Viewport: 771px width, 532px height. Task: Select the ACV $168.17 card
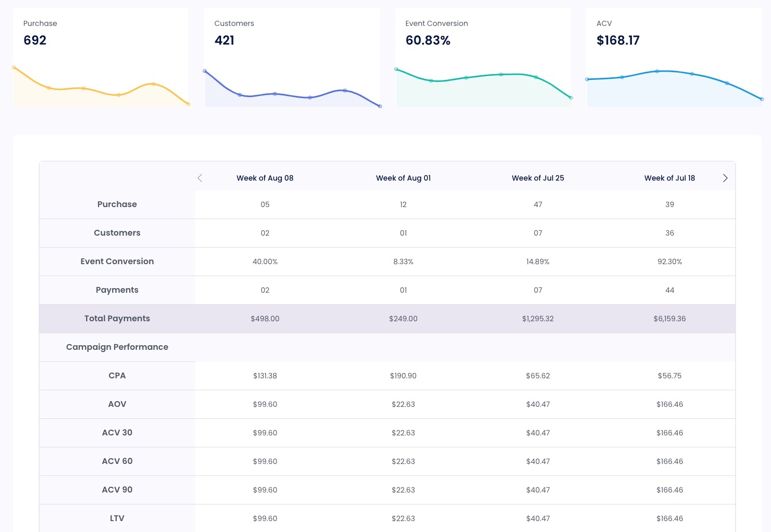point(674,58)
